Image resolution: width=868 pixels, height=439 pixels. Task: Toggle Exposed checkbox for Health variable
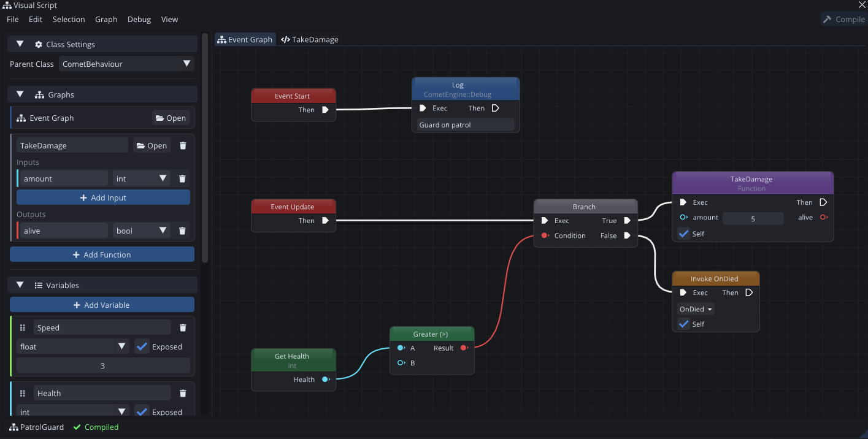click(x=142, y=411)
